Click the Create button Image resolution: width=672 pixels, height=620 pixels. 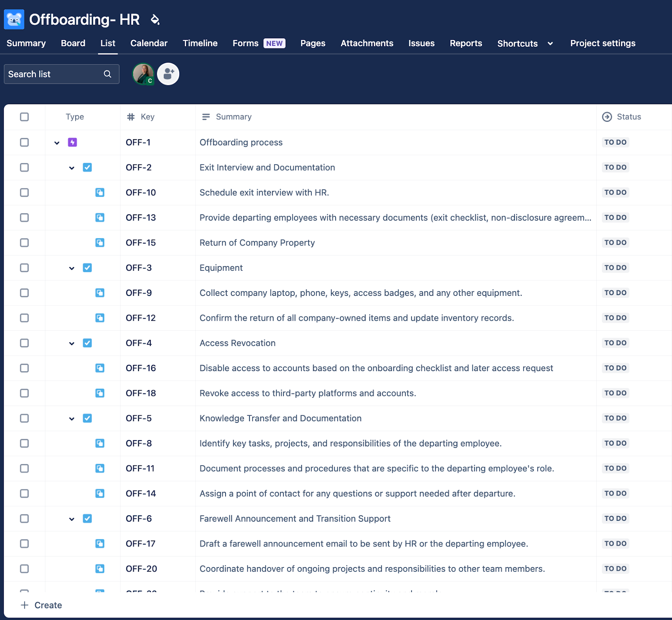[41, 605]
